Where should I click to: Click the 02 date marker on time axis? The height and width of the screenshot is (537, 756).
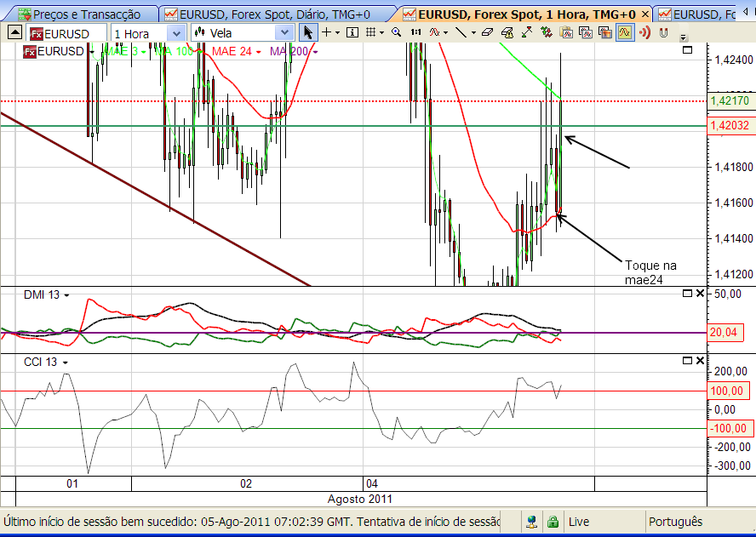(x=246, y=483)
